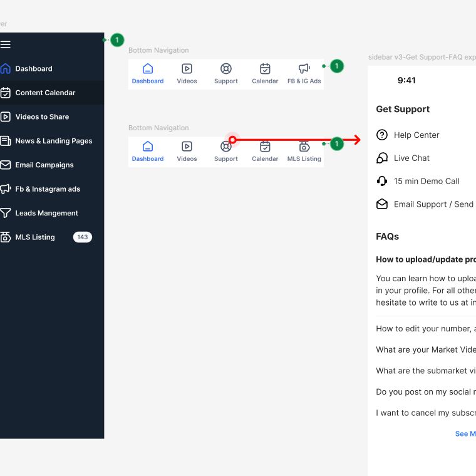
Task: Select FB & IG Ads bottom navigation tab
Action: [x=304, y=74]
